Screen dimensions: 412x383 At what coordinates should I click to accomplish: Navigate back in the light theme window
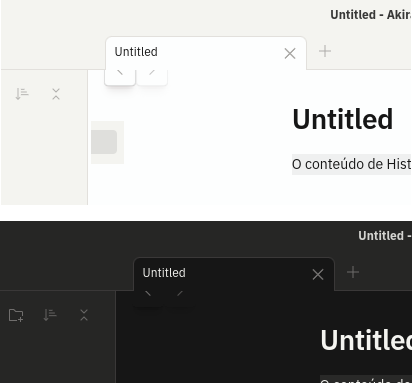(120, 77)
